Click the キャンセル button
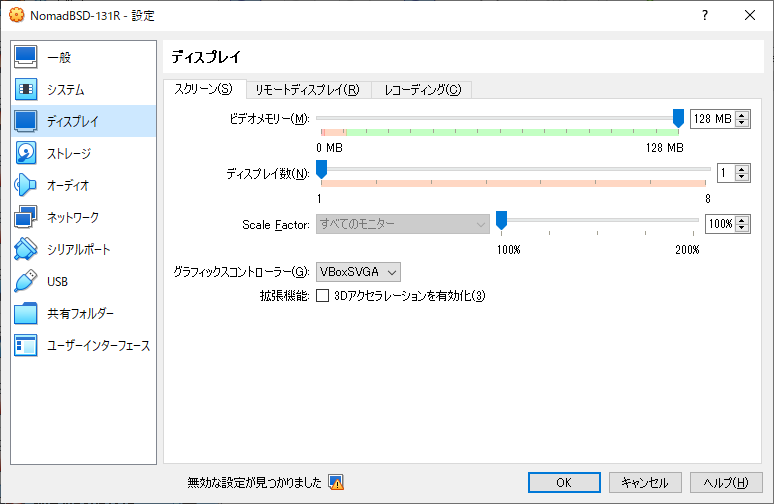The image size is (774, 504). tap(645, 482)
